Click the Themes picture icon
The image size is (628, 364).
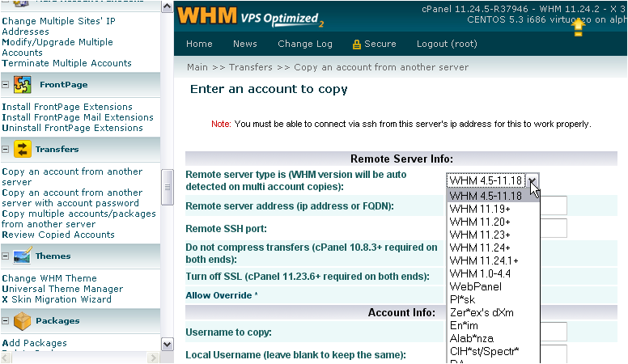(22, 256)
